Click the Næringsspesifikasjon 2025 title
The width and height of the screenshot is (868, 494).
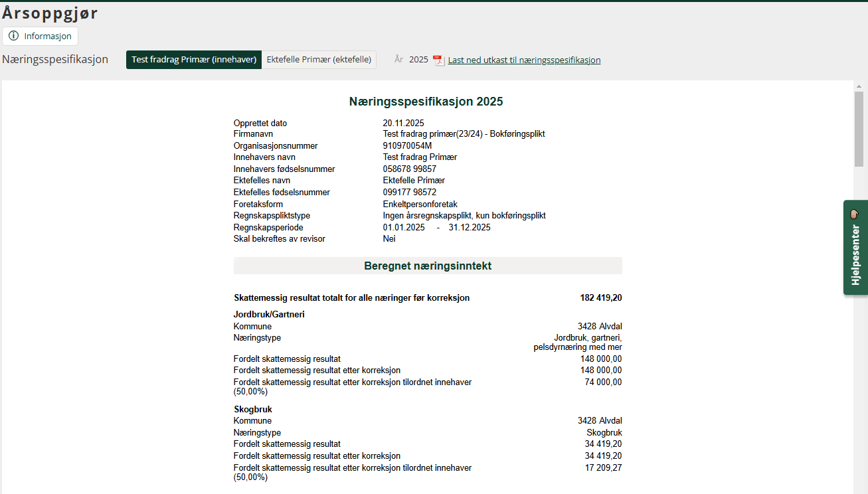tap(426, 102)
